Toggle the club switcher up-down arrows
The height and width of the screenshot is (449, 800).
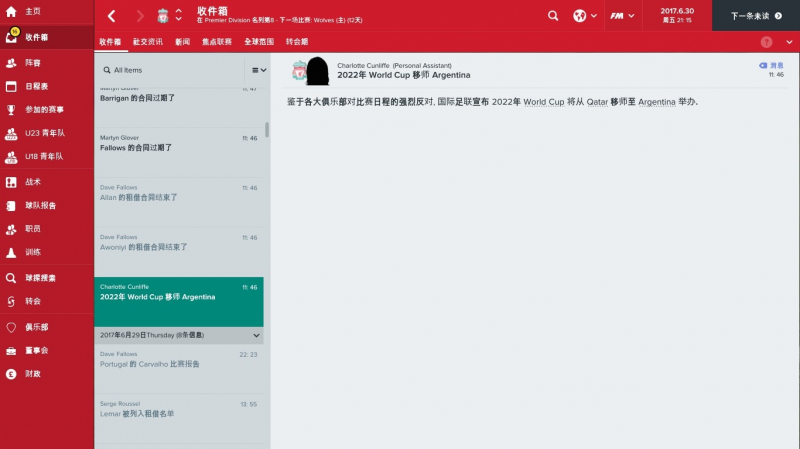tap(179, 15)
